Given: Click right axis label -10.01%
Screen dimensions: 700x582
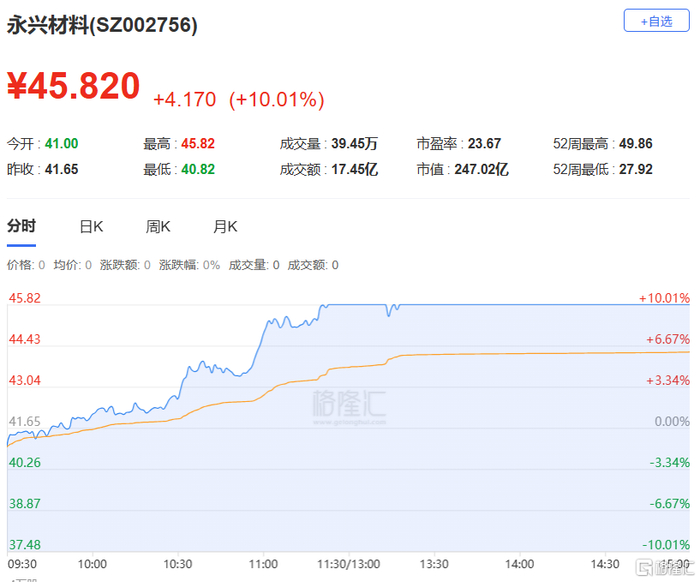Looking at the screenshot, I should tap(666, 545).
